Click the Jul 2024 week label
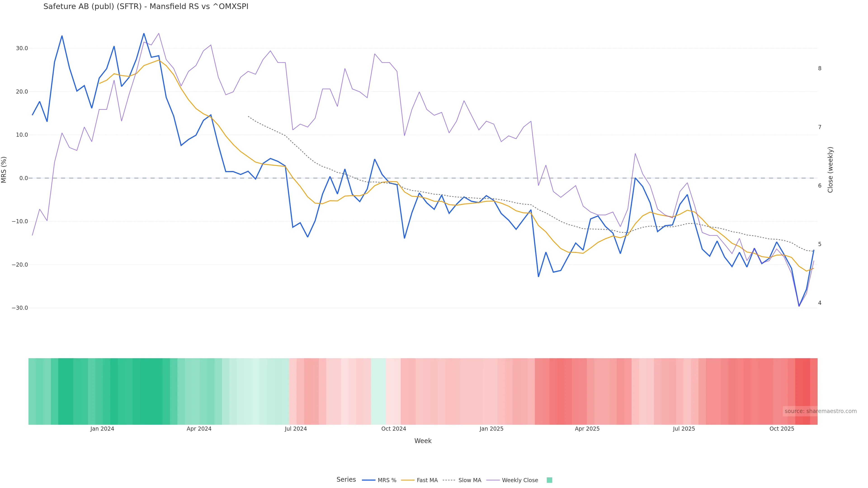The image size is (868, 488). [x=296, y=429]
